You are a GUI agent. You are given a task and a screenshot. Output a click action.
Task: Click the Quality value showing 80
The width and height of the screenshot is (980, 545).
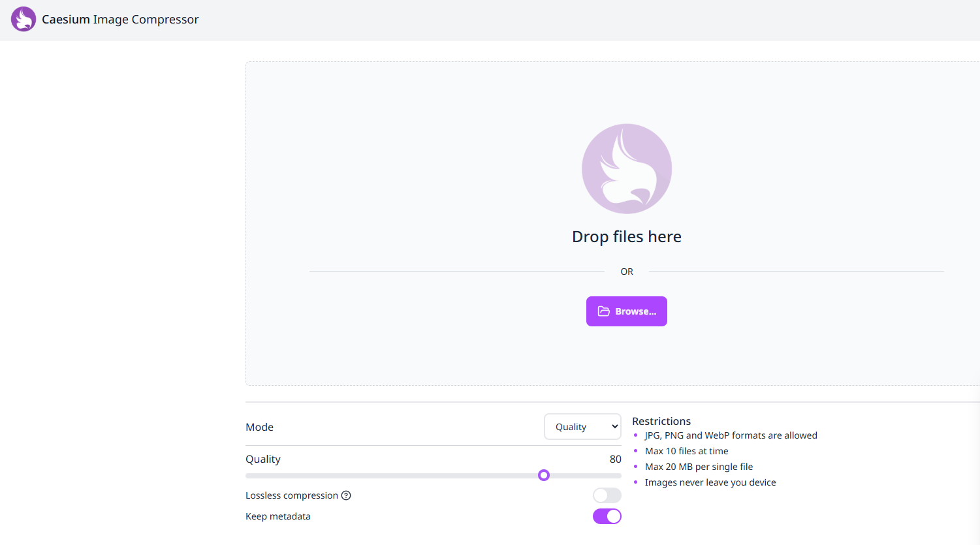614,459
